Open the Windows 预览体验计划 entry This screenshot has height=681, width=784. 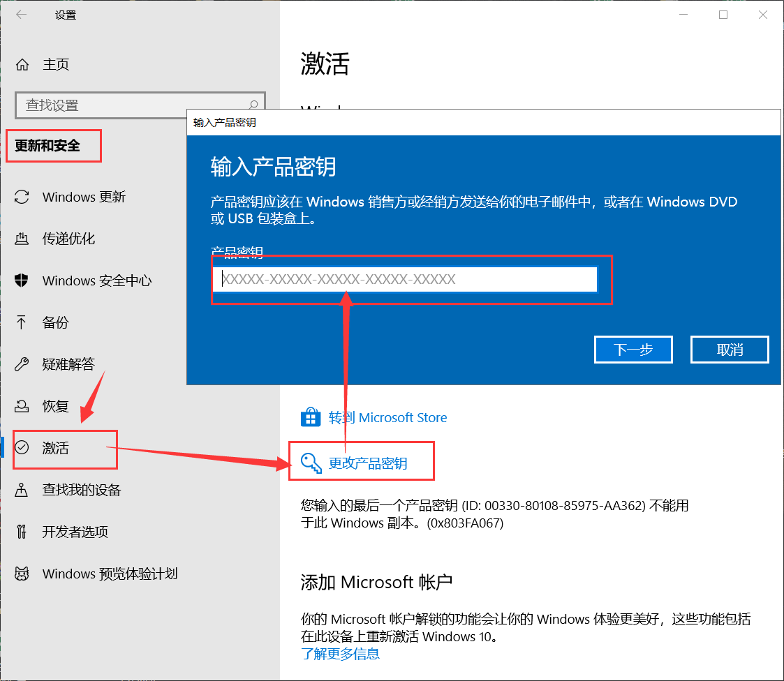tap(110, 574)
